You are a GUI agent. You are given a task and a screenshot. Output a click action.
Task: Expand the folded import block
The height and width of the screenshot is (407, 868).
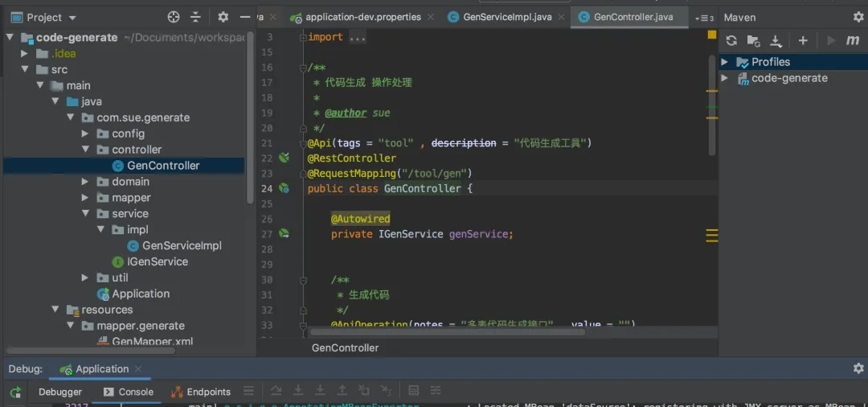(x=302, y=37)
